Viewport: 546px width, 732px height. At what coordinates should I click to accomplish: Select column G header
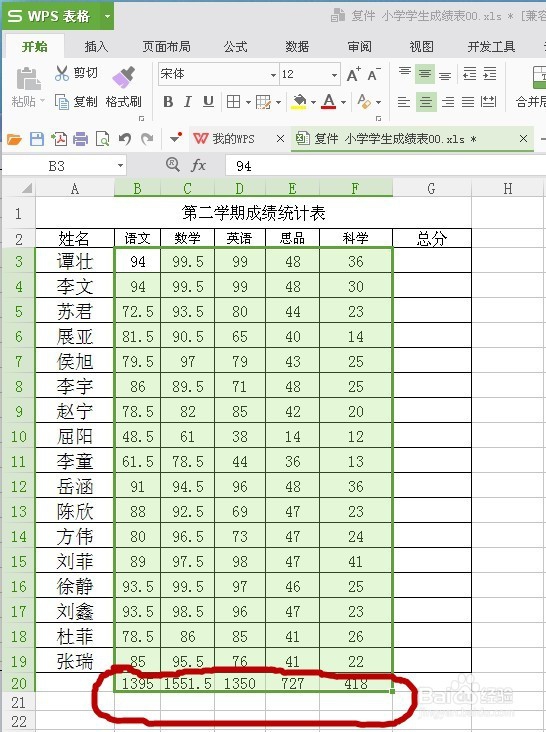(x=432, y=189)
